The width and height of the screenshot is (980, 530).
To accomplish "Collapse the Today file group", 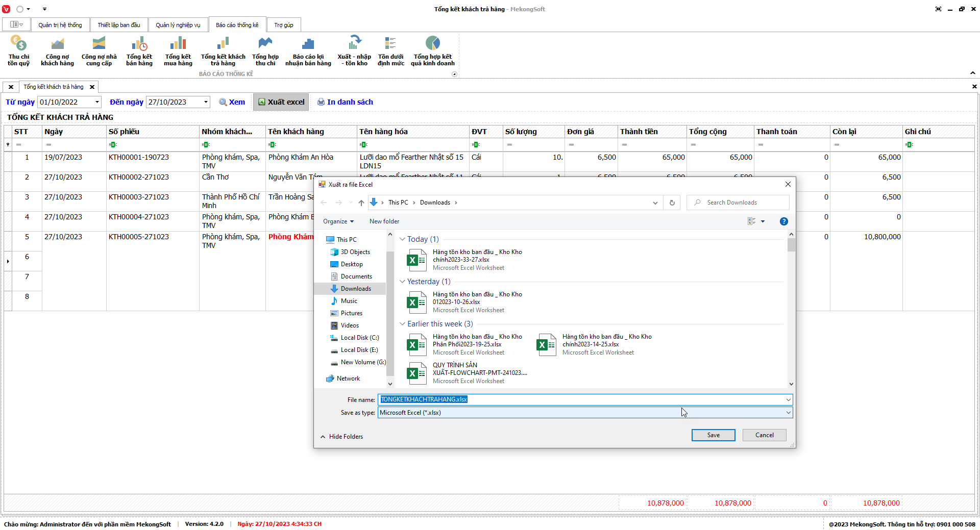I will coord(402,239).
